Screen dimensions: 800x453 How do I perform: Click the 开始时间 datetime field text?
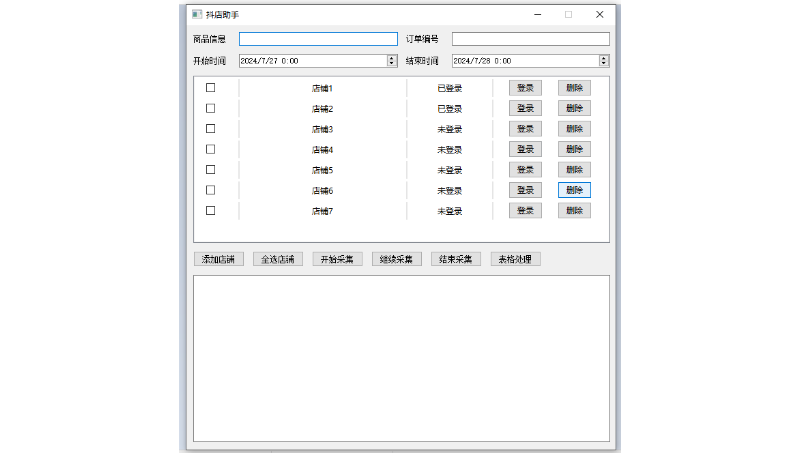tap(310, 61)
